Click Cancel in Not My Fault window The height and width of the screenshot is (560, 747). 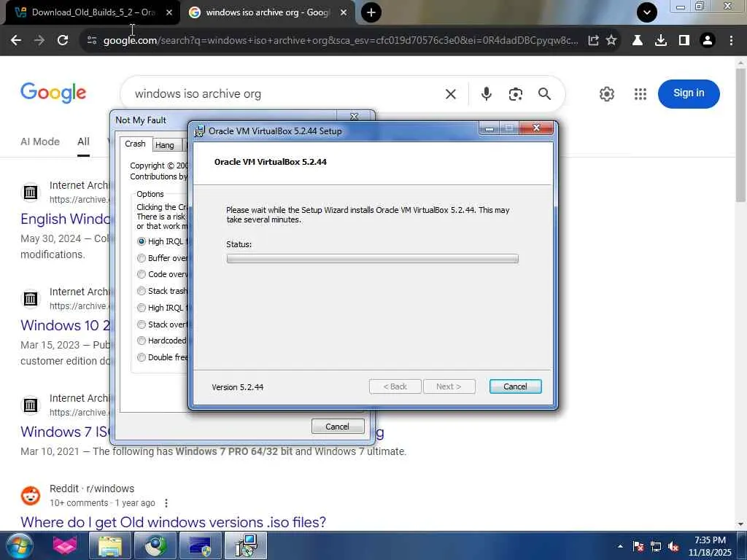pos(337,427)
